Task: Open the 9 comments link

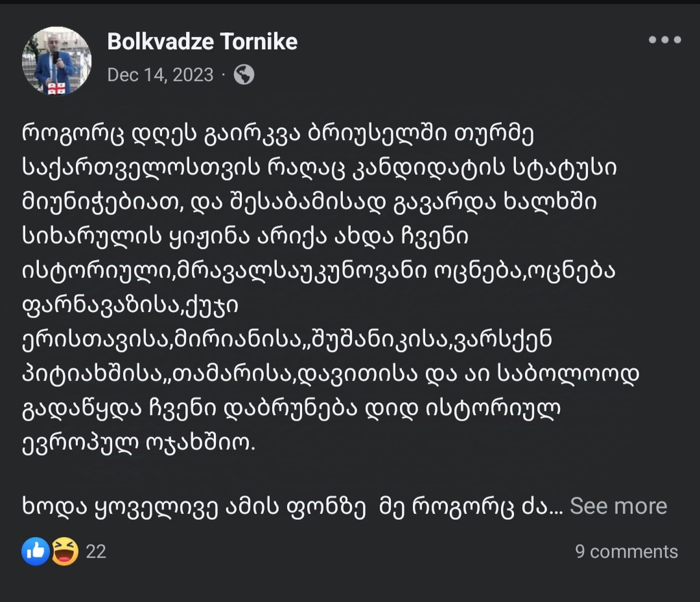Action: coord(626,551)
